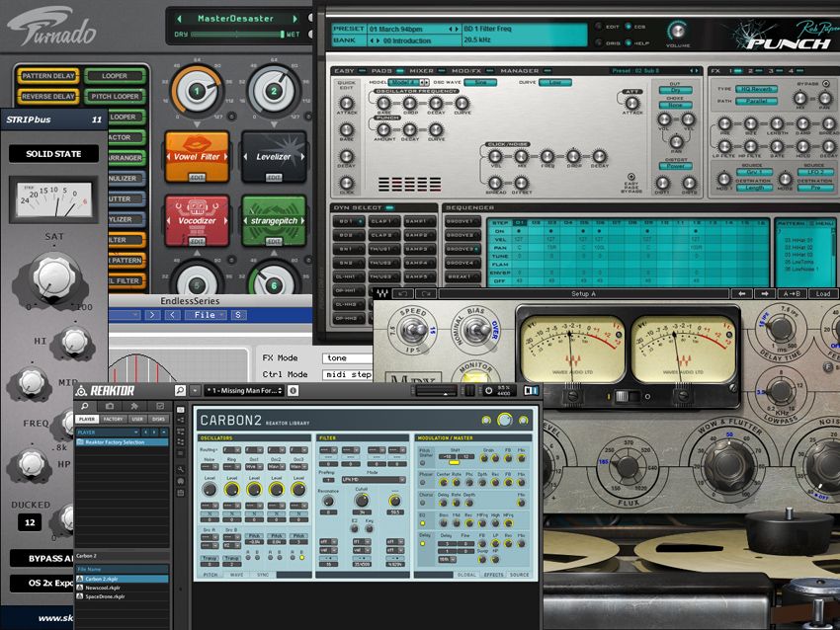The image size is (840, 630).
Task: Select Newscool.rkplr in Reaktor file list
Action: [123, 588]
